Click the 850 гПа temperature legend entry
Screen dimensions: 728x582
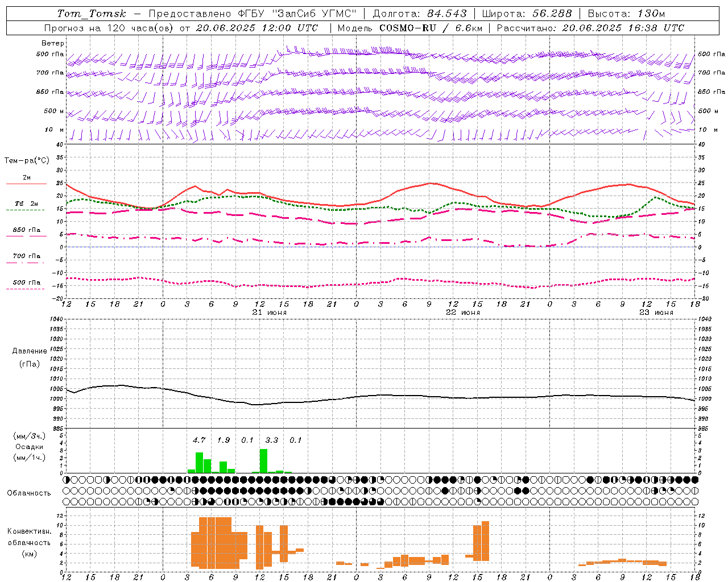tap(26, 230)
